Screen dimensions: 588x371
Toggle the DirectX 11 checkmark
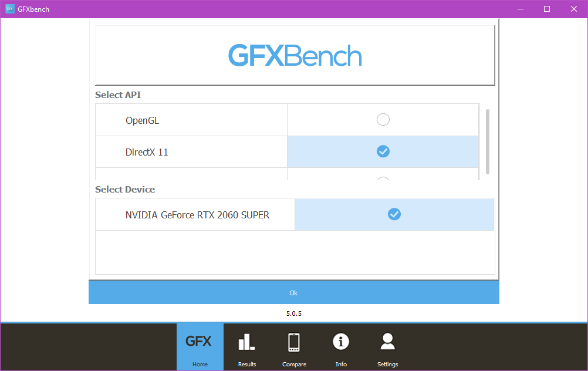383,151
